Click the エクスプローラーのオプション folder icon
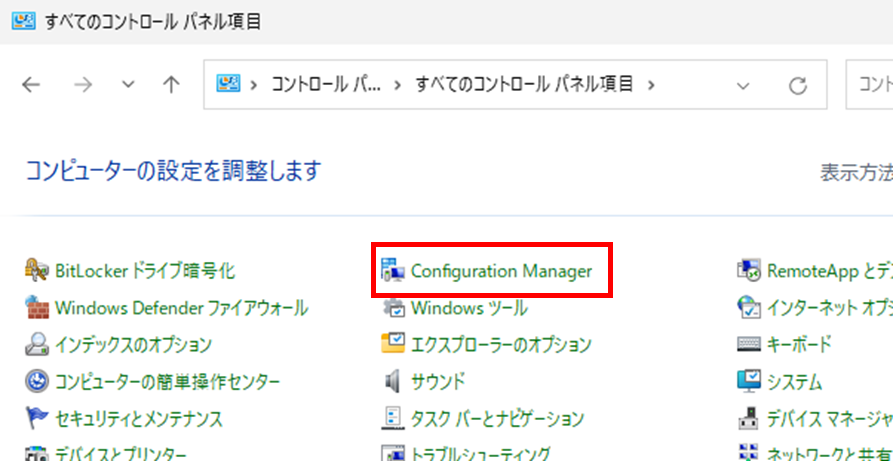Image resolution: width=893 pixels, height=461 pixels. (x=394, y=344)
